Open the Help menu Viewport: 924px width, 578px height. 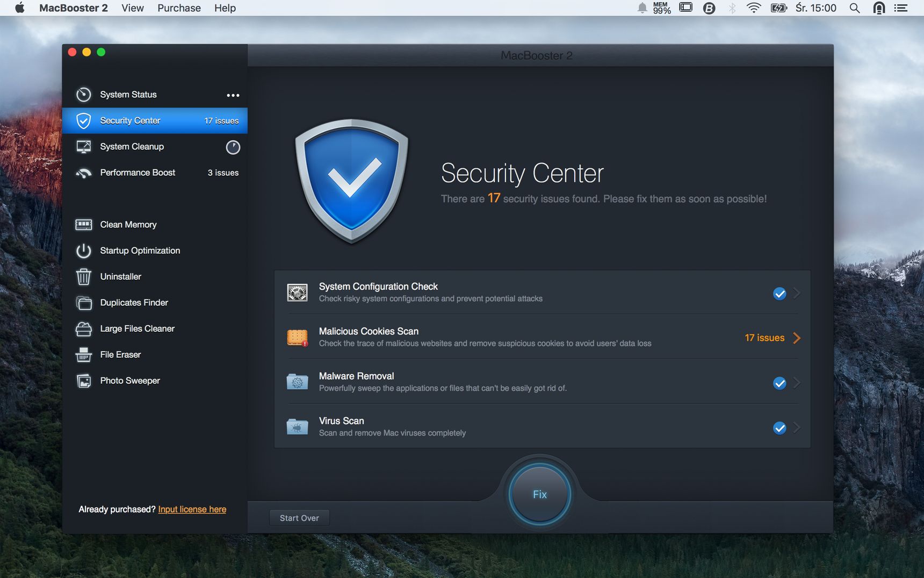pos(225,8)
